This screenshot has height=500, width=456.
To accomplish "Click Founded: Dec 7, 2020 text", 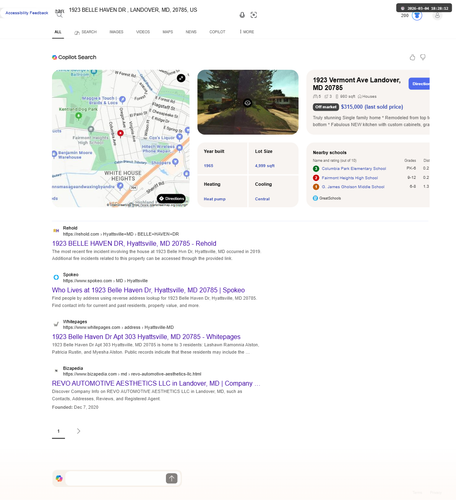I will point(75,407).
